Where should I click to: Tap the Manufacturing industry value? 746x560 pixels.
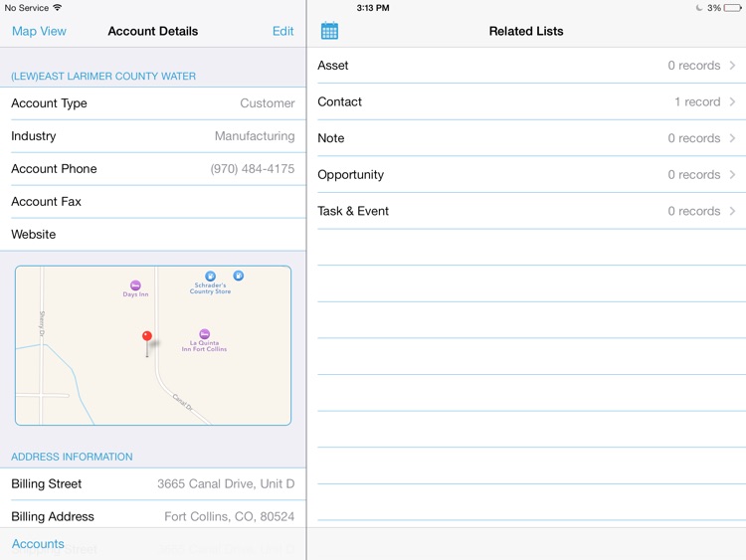click(255, 136)
